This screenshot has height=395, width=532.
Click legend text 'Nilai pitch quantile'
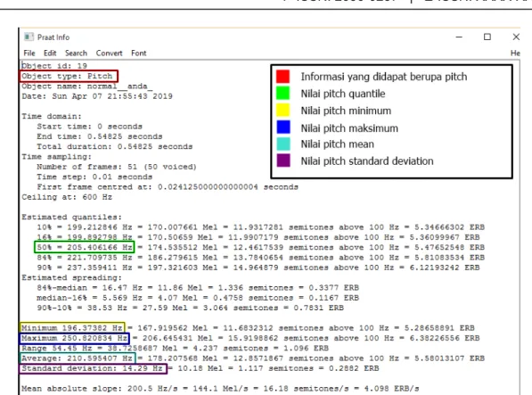pos(343,94)
